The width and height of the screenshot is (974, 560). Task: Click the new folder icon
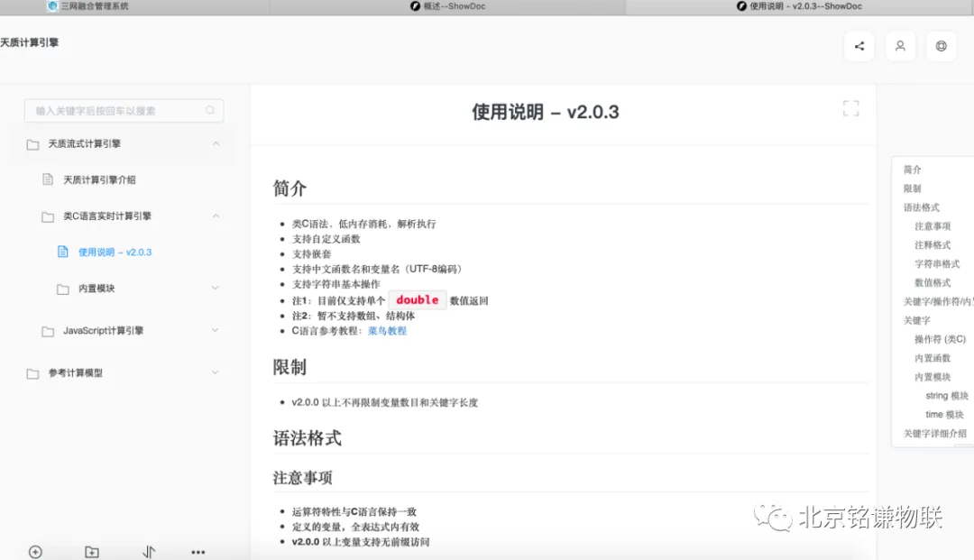(91, 552)
